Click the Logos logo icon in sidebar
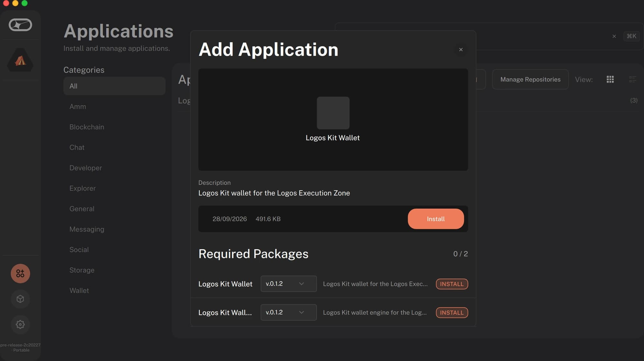 20,25
